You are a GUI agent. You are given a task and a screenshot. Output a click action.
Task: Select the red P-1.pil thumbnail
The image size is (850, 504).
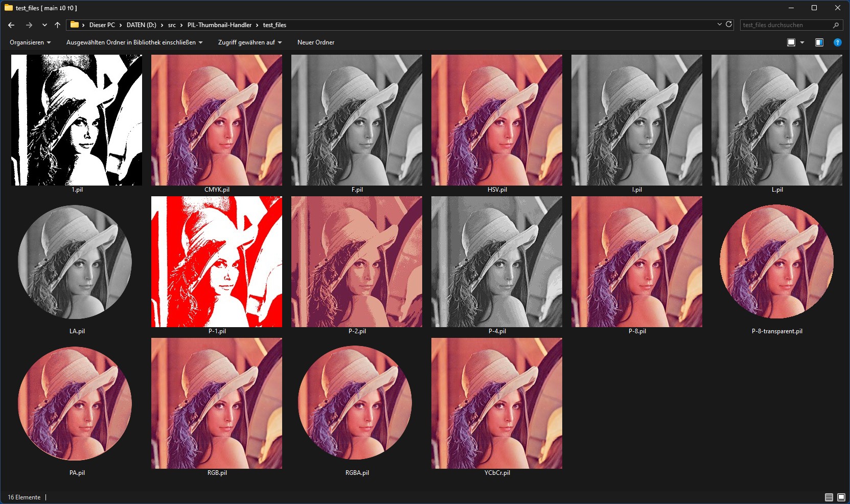(217, 262)
